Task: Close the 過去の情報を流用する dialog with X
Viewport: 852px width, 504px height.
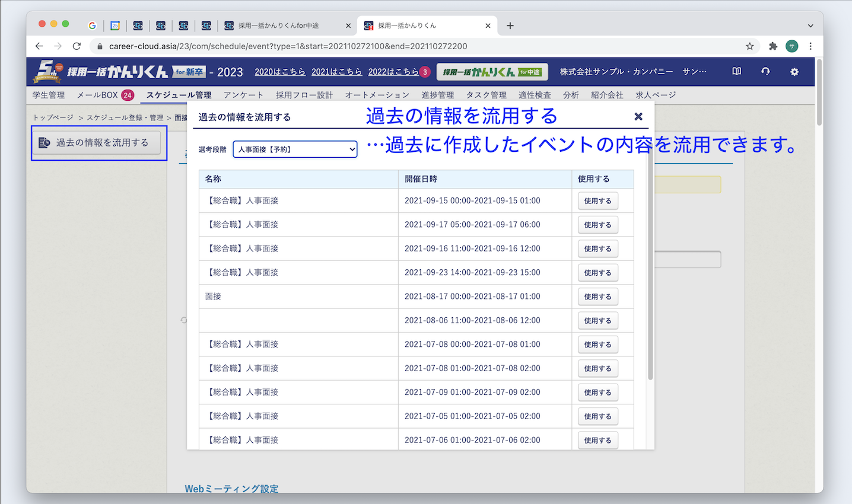Action: tap(638, 117)
